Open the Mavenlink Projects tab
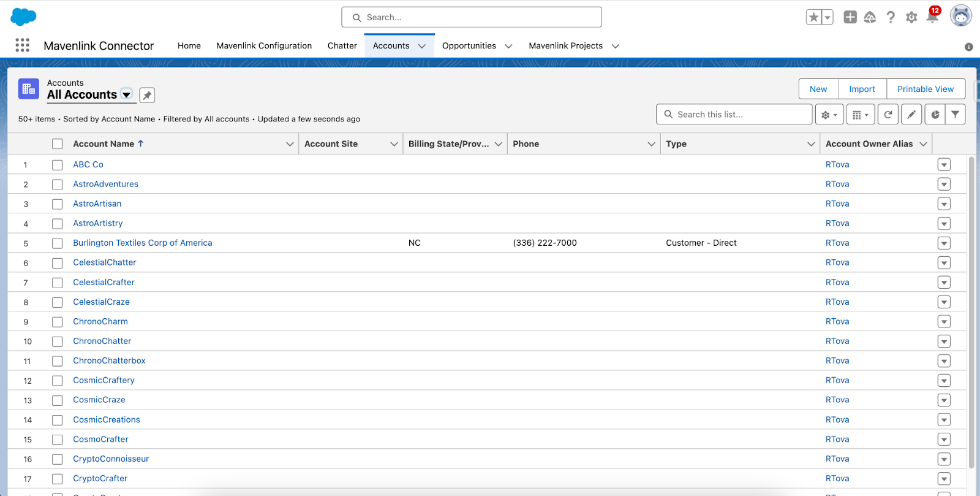 (x=566, y=46)
